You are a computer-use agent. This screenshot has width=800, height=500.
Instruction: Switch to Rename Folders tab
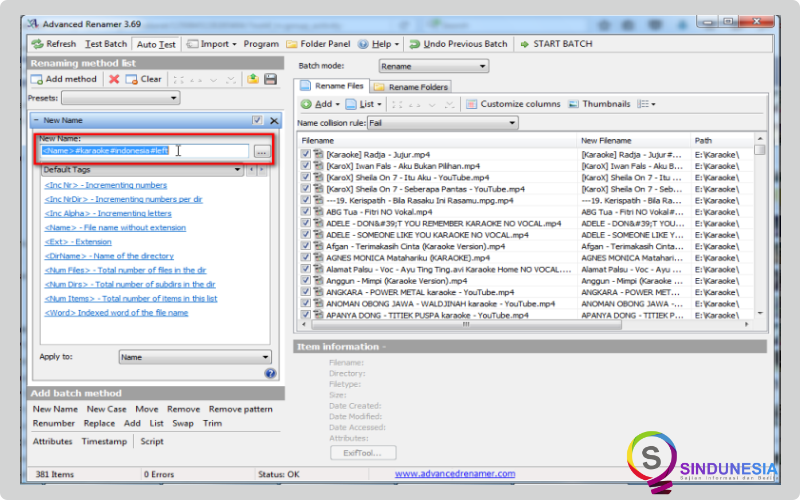411,87
